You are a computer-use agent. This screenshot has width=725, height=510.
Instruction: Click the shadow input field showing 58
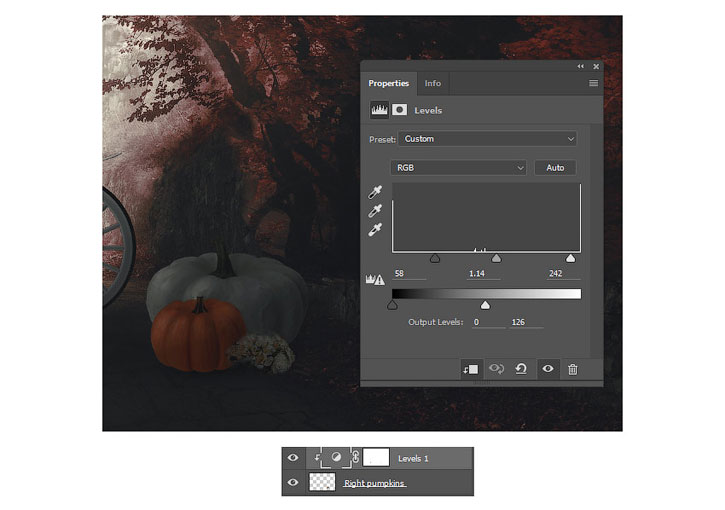pyautogui.click(x=409, y=274)
